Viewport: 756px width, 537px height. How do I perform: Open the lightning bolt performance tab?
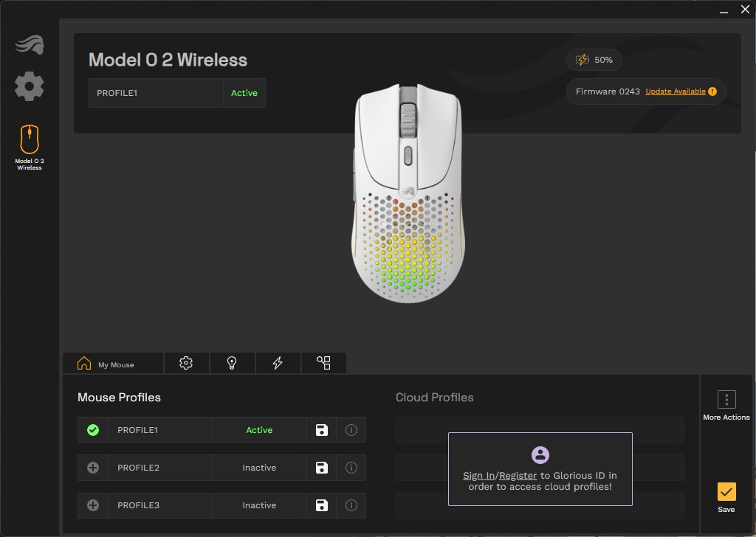(x=278, y=363)
